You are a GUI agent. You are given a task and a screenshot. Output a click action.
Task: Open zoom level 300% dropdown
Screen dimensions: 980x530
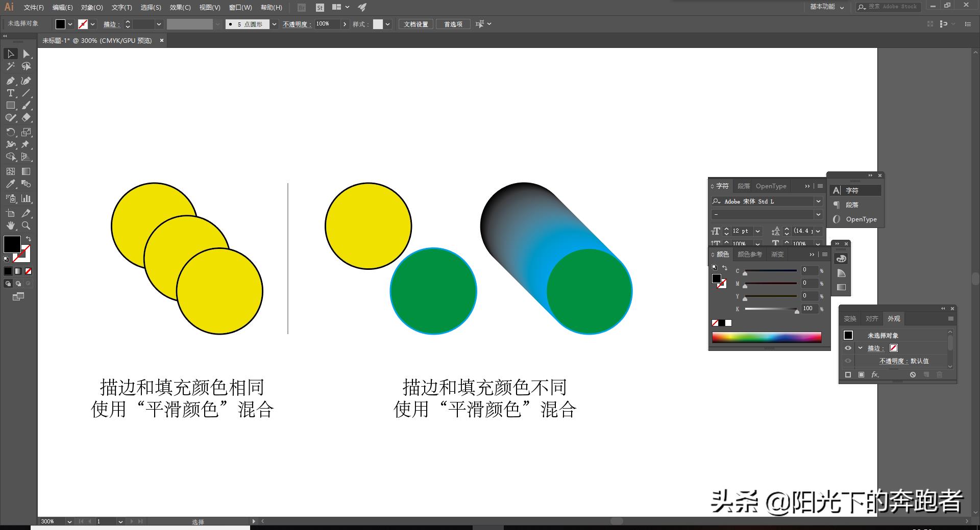(x=69, y=521)
